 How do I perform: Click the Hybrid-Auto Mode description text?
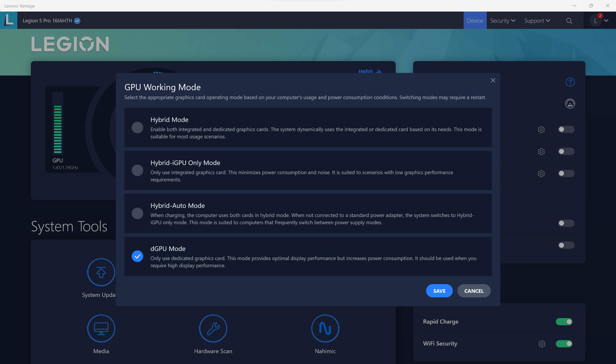pyautogui.click(x=312, y=219)
